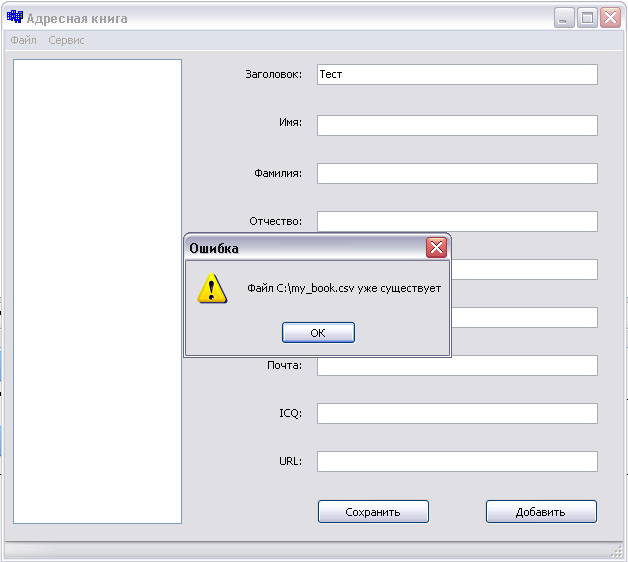This screenshot has height=562, width=628.
Task: Click the Имя input field
Action: pyautogui.click(x=457, y=125)
